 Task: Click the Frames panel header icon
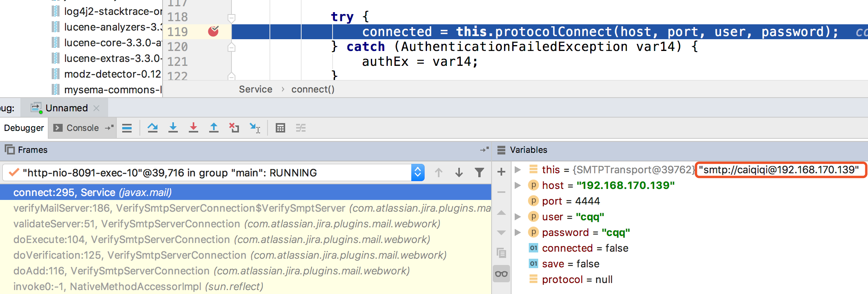click(x=9, y=149)
